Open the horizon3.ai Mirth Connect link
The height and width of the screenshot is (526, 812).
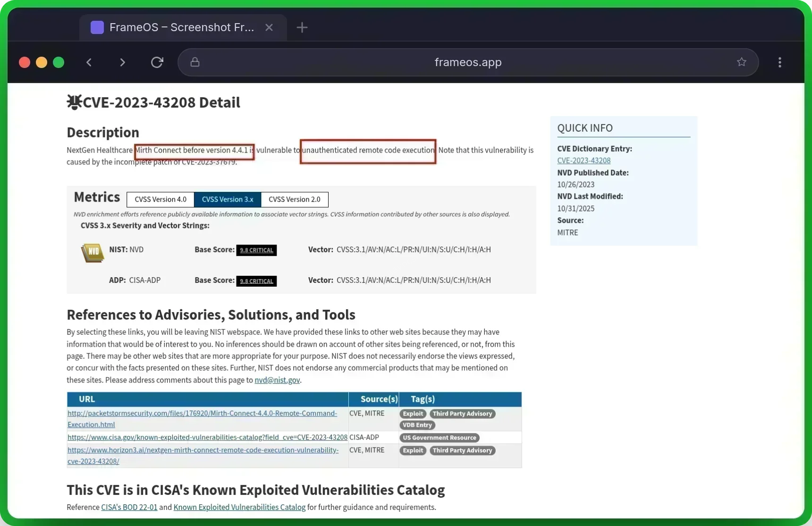pyautogui.click(x=203, y=456)
